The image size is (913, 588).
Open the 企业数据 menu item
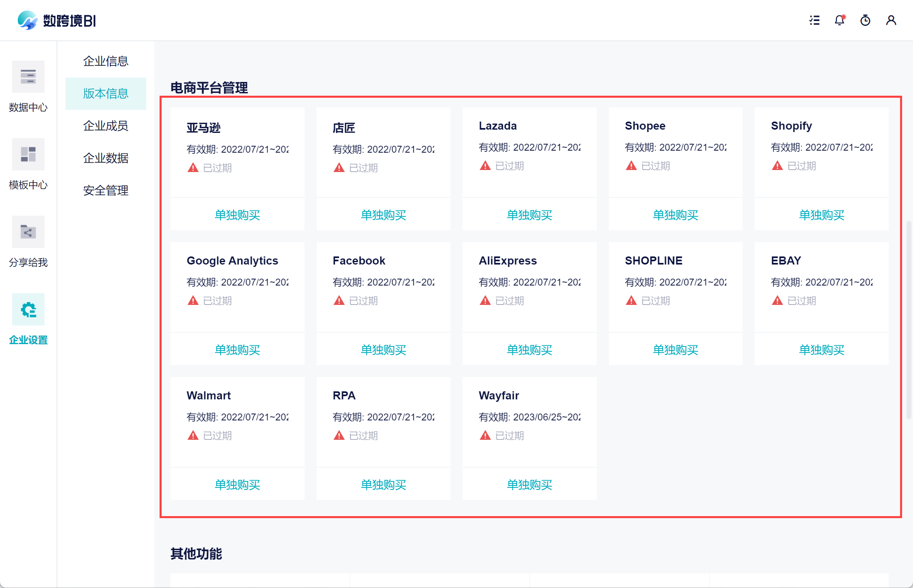pyautogui.click(x=105, y=158)
